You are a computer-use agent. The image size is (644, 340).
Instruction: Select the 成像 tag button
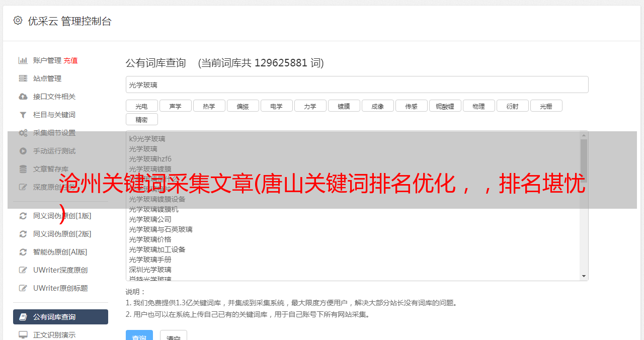pos(377,106)
